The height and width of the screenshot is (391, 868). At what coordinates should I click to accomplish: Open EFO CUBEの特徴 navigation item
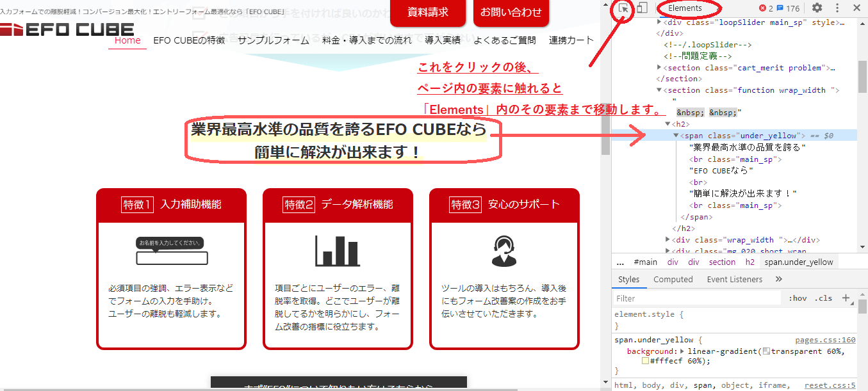pyautogui.click(x=189, y=40)
